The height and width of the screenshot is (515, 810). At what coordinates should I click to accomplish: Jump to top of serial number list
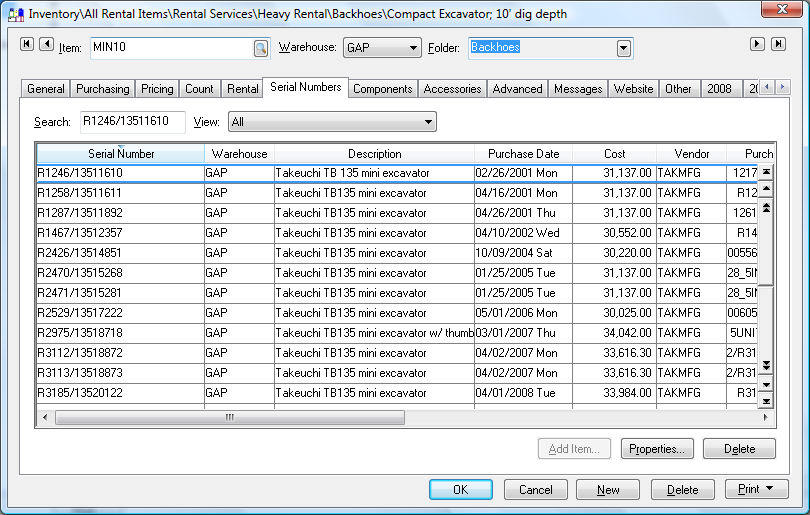[766, 172]
